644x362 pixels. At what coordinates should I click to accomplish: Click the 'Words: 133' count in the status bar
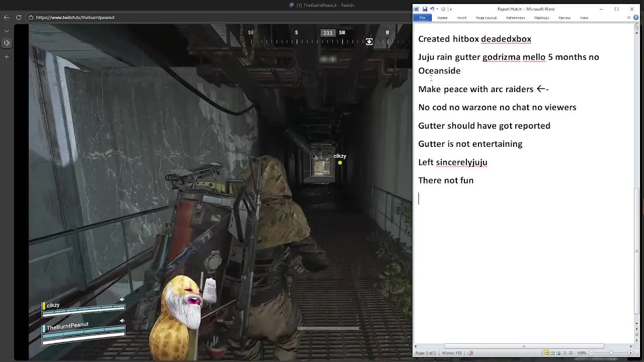click(451, 353)
